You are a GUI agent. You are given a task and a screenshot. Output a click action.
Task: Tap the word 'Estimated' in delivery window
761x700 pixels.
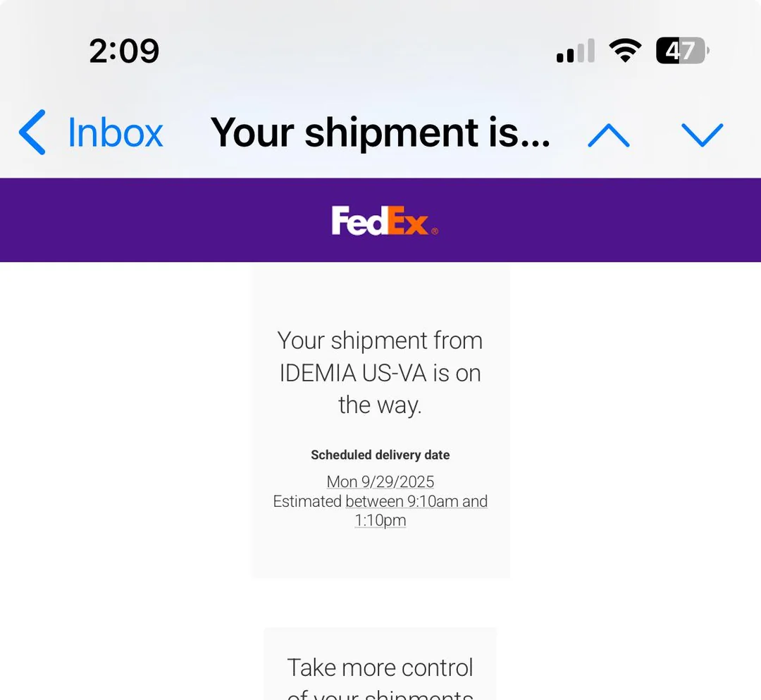[307, 501]
